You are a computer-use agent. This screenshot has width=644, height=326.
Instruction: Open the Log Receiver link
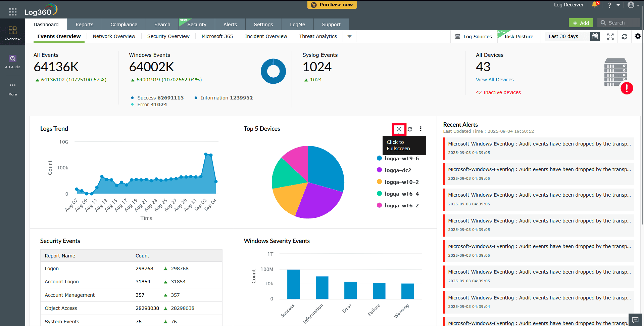[x=569, y=5]
